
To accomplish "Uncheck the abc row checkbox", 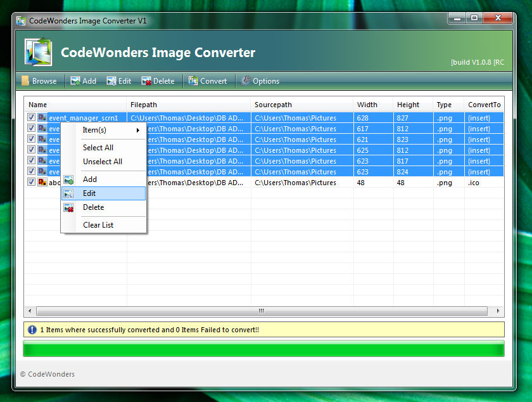I will [31, 182].
